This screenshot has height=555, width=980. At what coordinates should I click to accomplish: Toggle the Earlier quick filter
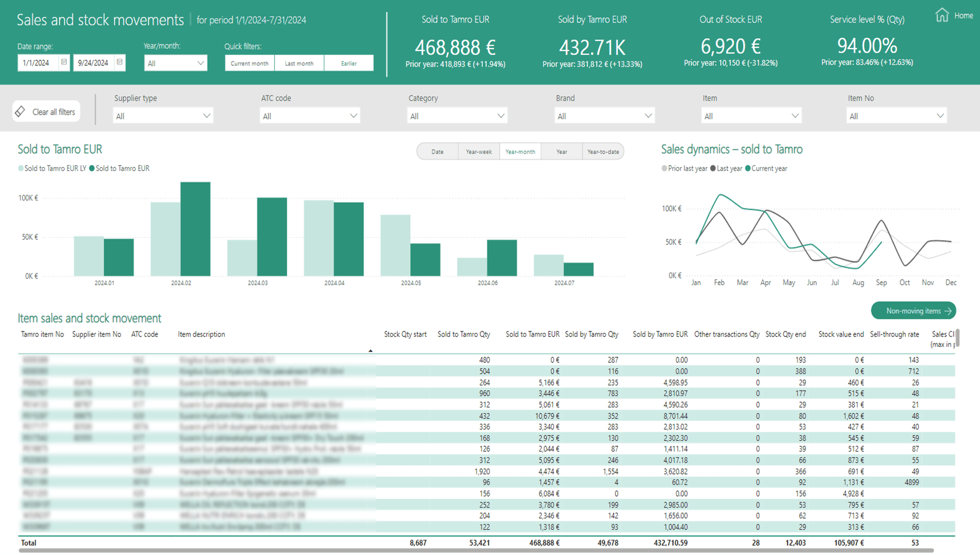pos(348,63)
